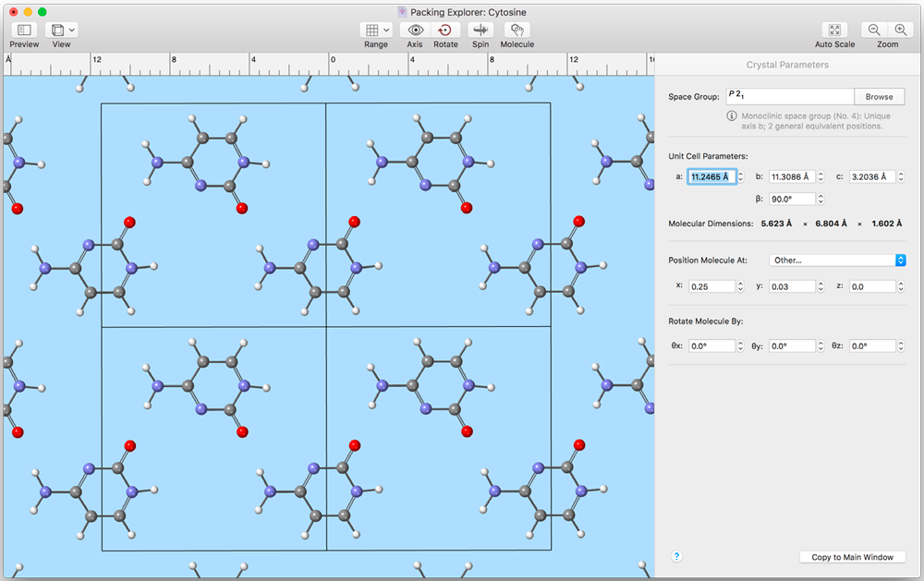
Task: Adjust the θx rotation stepper
Action: pos(740,345)
